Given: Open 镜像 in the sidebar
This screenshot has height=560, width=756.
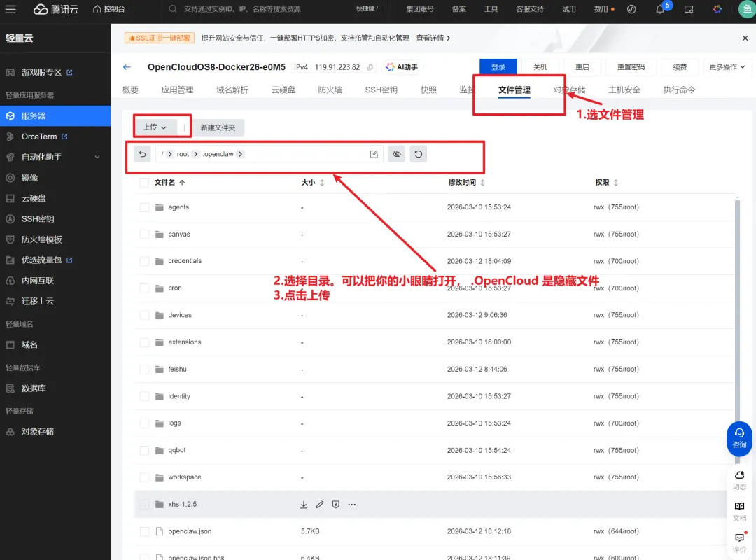Looking at the screenshot, I should 29,178.
